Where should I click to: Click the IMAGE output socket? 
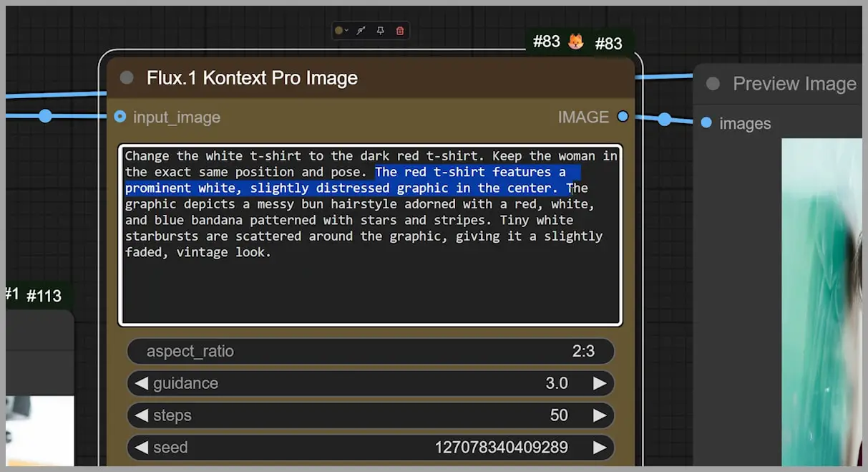click(623, 117)
